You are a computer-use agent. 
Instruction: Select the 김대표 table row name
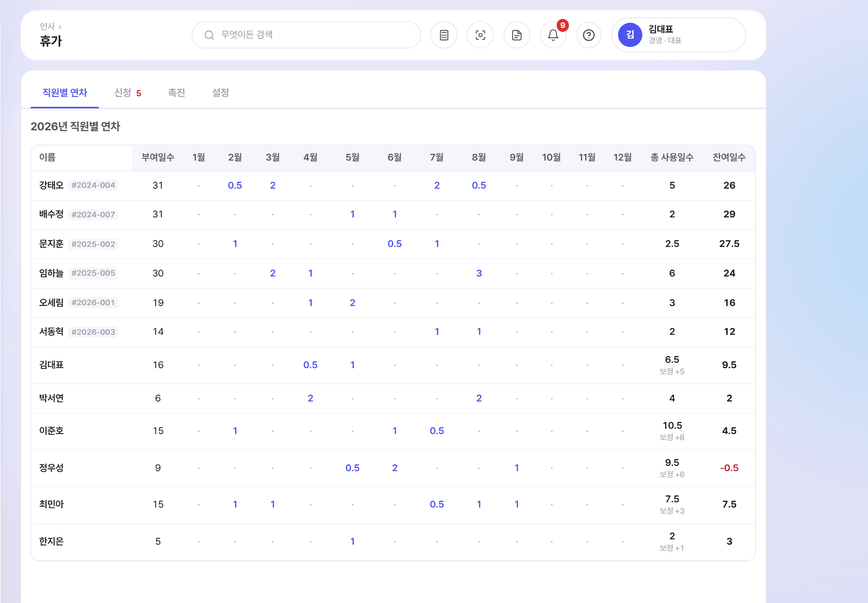tap(52, 365)
